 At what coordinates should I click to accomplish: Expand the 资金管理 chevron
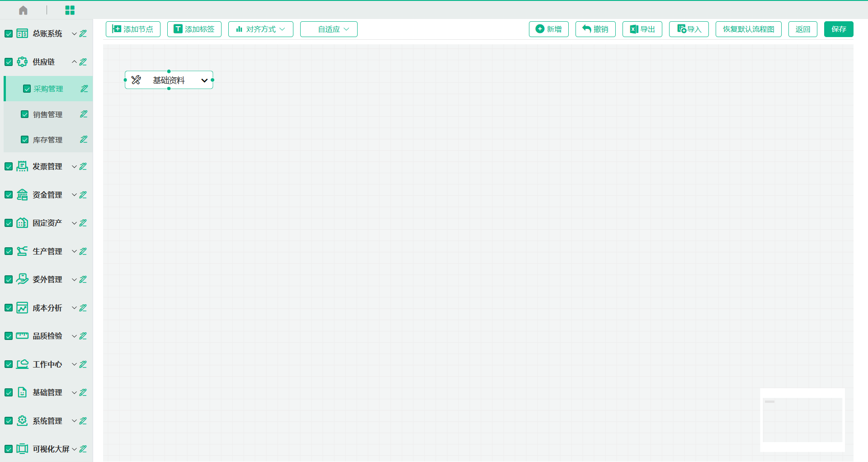(x=74, y=195)
